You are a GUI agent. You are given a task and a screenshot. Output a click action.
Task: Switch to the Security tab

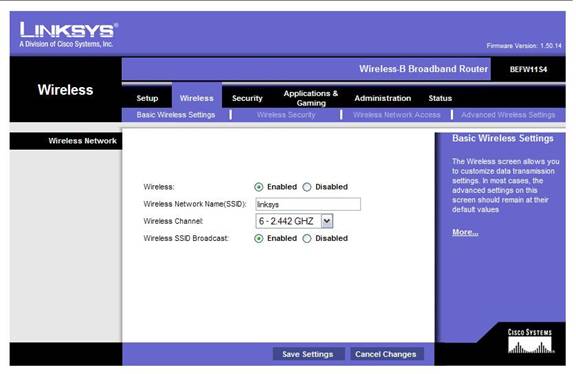247,98
